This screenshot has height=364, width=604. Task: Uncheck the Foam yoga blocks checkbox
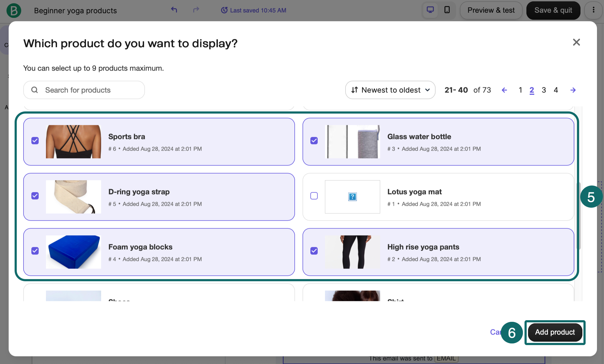[x=35, y=251]
